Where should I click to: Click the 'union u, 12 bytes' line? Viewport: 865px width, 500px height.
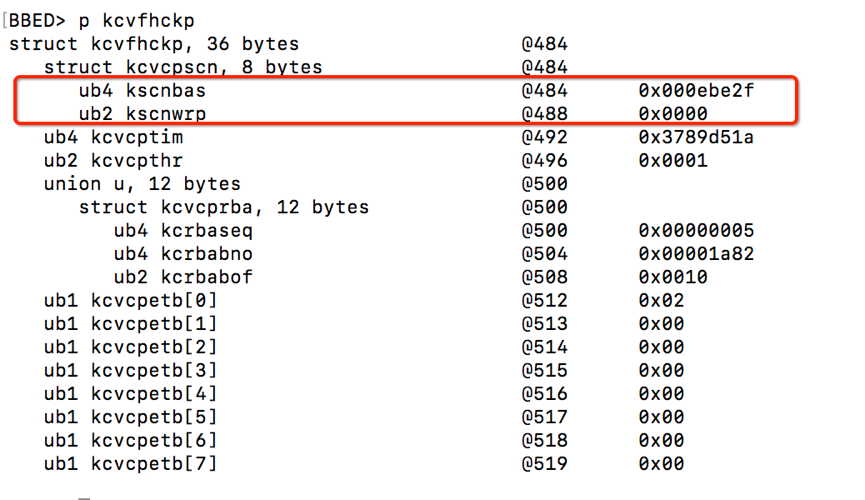[142, 184]
